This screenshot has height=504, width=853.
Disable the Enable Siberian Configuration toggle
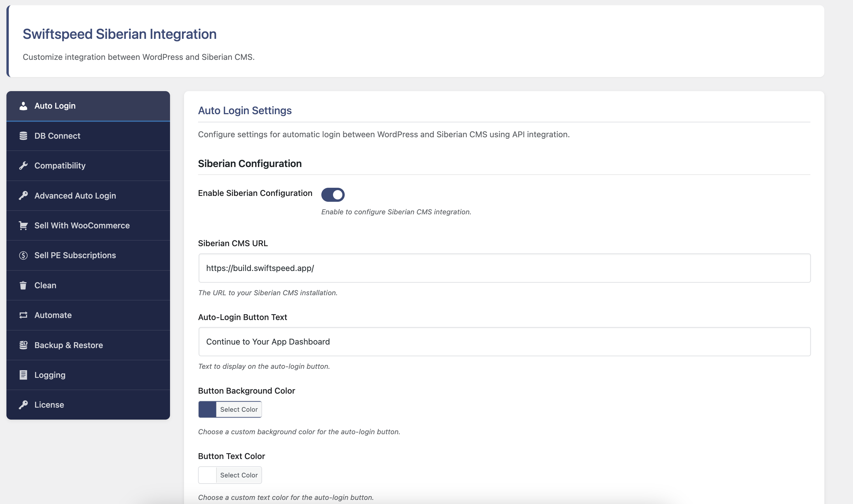(x=333, y=194)
